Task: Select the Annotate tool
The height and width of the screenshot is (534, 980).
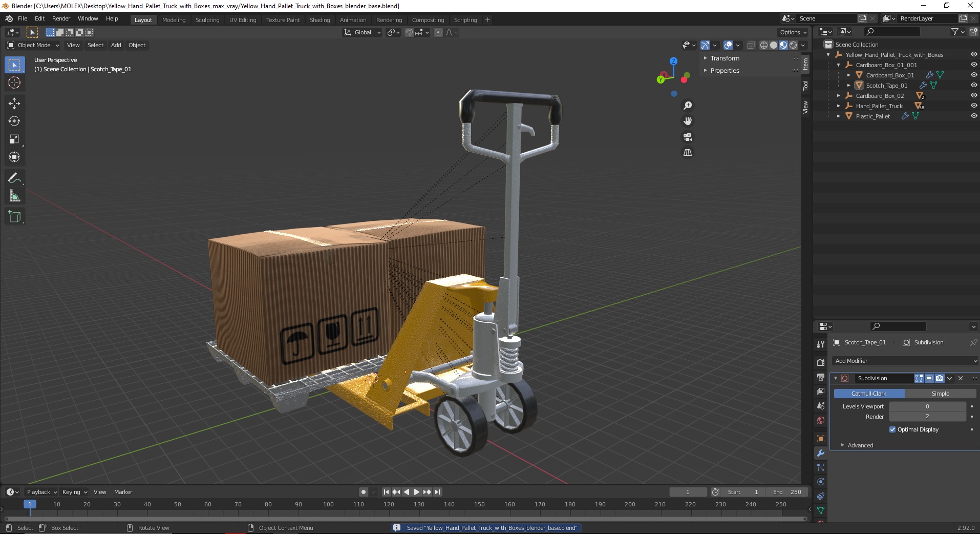Action: coord(14,178)
